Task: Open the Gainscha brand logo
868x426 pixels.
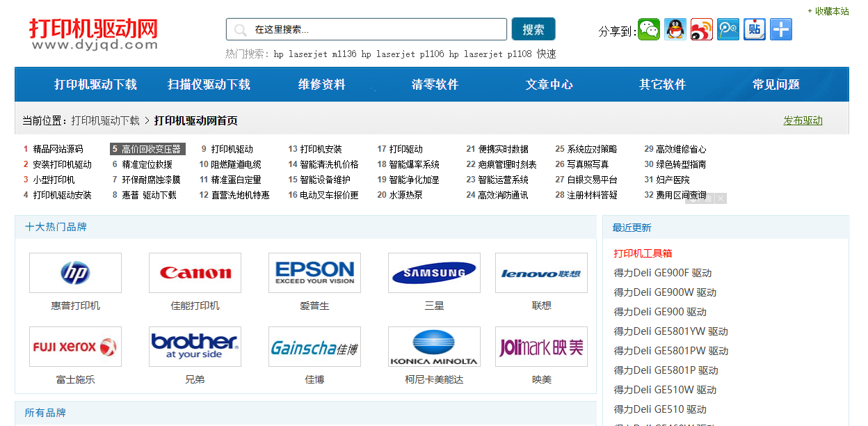Action: [314, 347]
